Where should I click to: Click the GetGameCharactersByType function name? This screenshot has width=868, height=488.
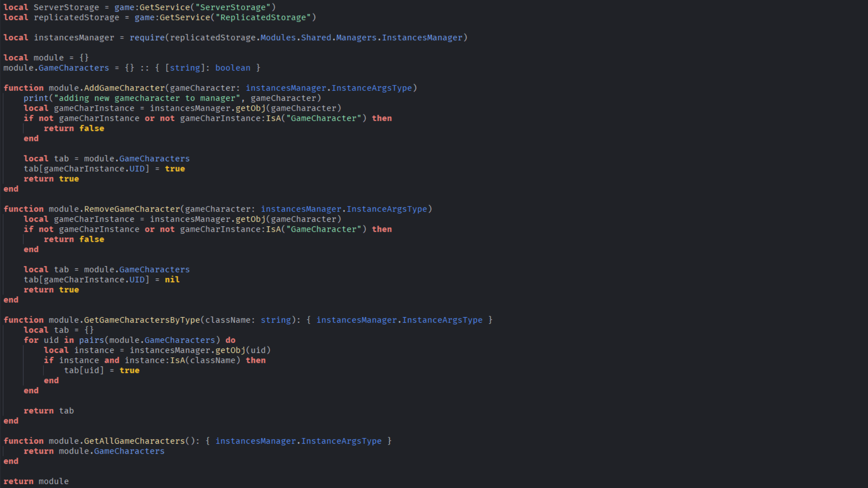click(x=142, y=320)
